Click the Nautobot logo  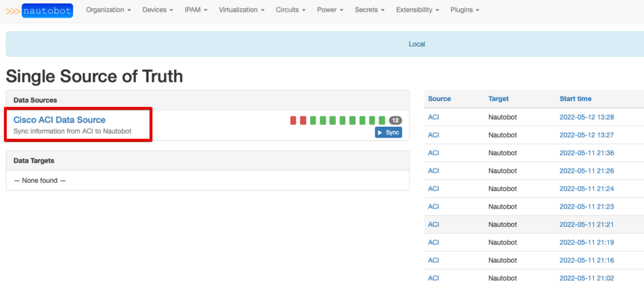[x=40, y=10]
